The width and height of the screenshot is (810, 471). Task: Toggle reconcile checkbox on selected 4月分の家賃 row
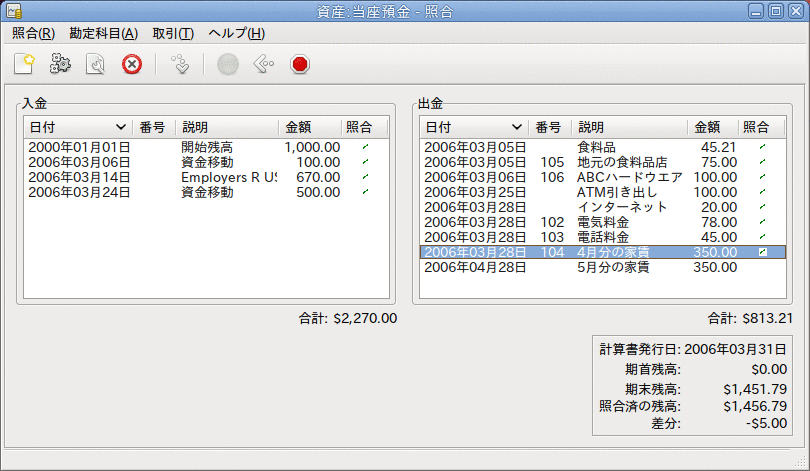762,252
